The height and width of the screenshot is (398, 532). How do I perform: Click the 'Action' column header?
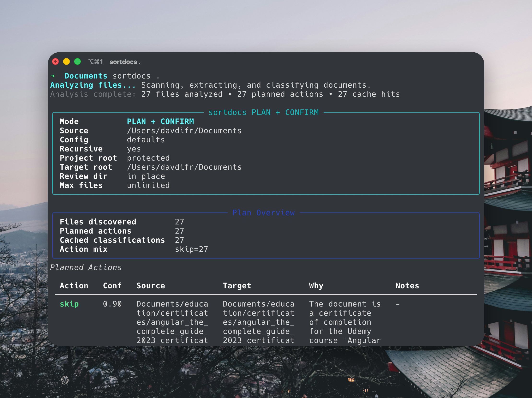point(74,286)
